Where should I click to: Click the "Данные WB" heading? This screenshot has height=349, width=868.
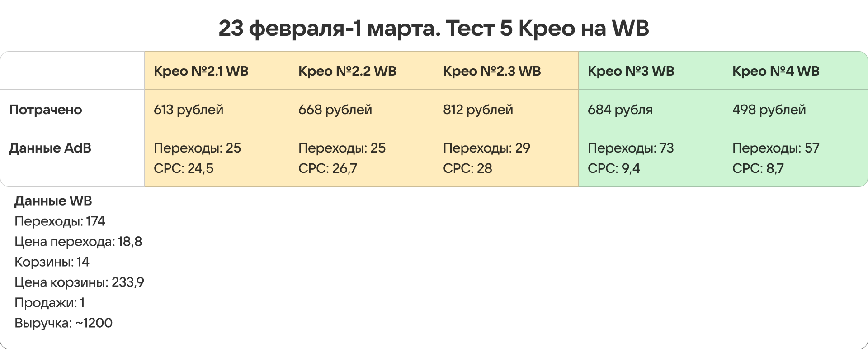pos(53,201)
